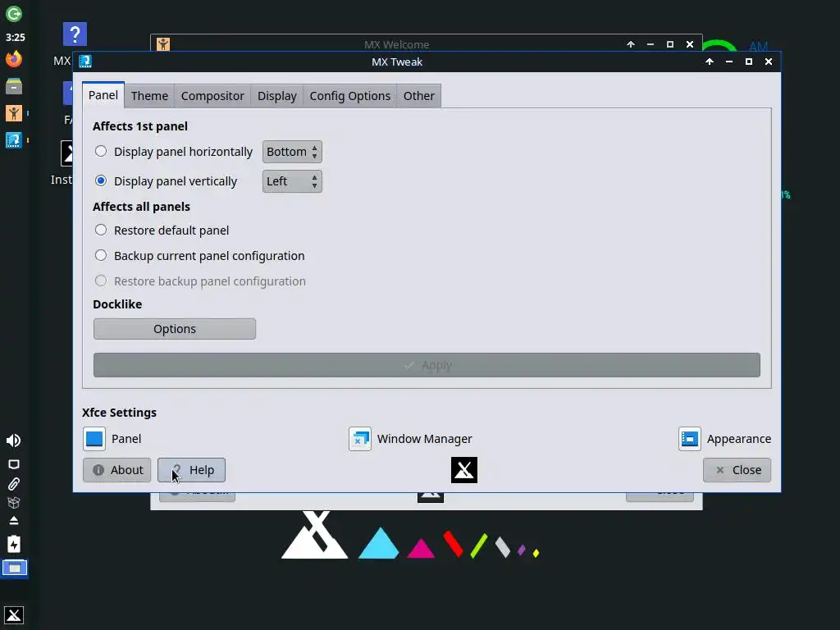Click the eject removable media icon
The width and height of the screenshot is (840, 630).
click(14, 521)
